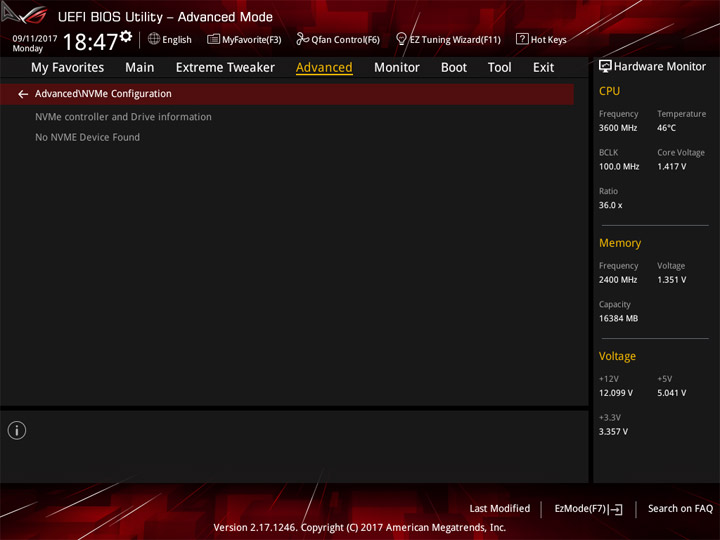
Task: Select NVMe controller and Drive information
Action: pos(124,117)
